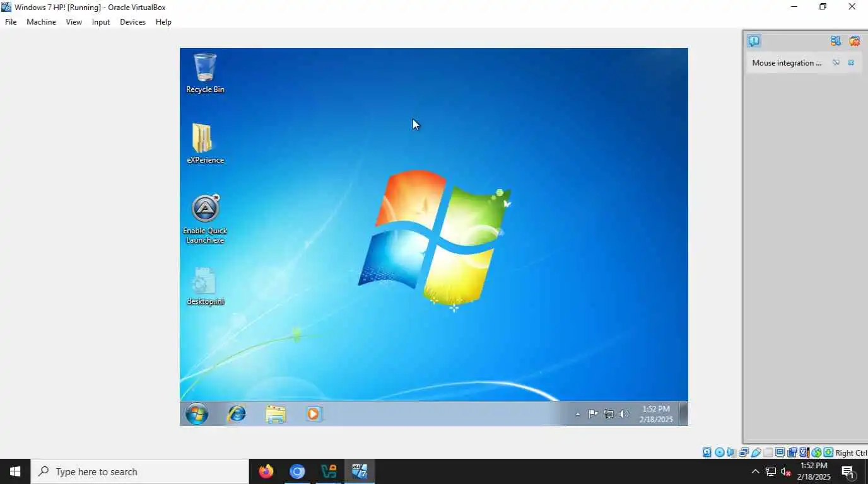Open the Windows 7 Start orb
Screen dimensions: 868x484
(x=197, y=414)
